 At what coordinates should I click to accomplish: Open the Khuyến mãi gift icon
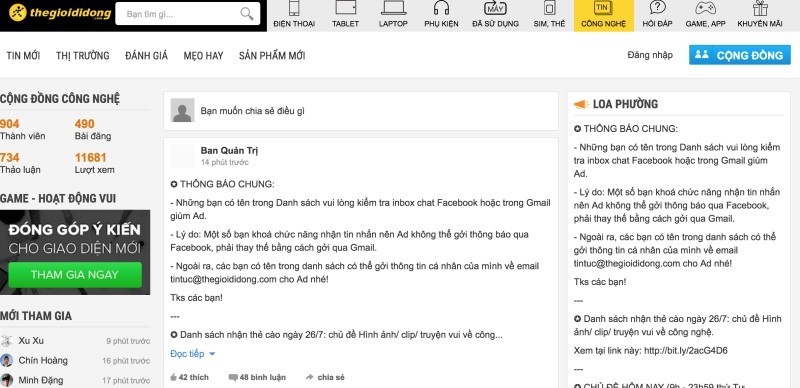tap(760, 8)
